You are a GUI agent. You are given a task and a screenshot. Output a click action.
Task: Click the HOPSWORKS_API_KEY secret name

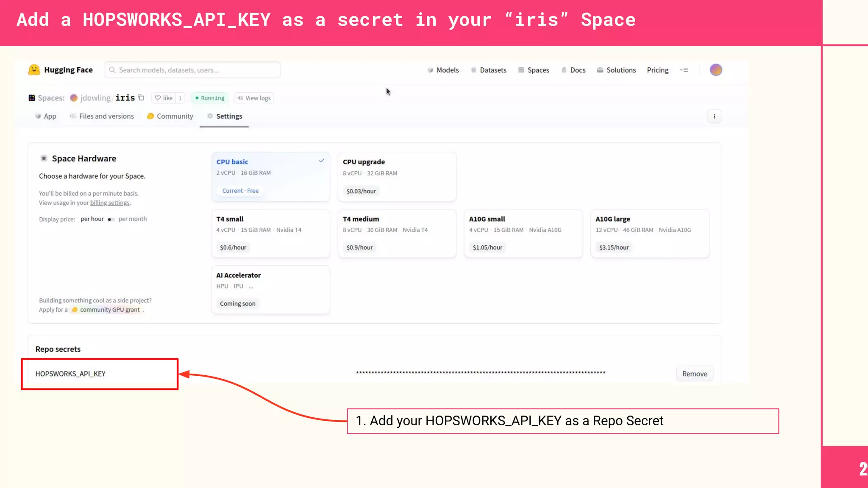(x=70, y=374)
